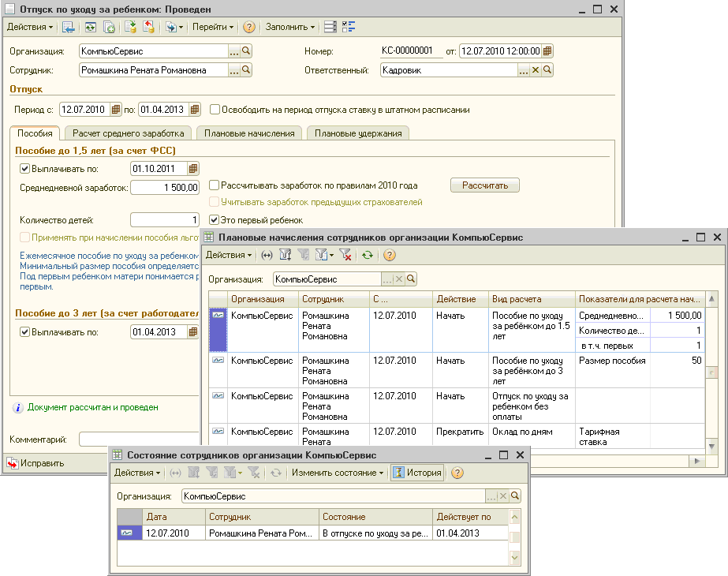
Task: Click magnifier icon next to Организация in leave document
Action: (x=246, y=50)
